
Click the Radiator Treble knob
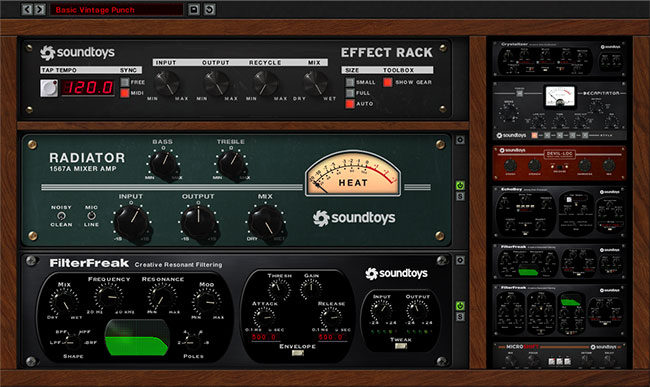coord(232,165)
